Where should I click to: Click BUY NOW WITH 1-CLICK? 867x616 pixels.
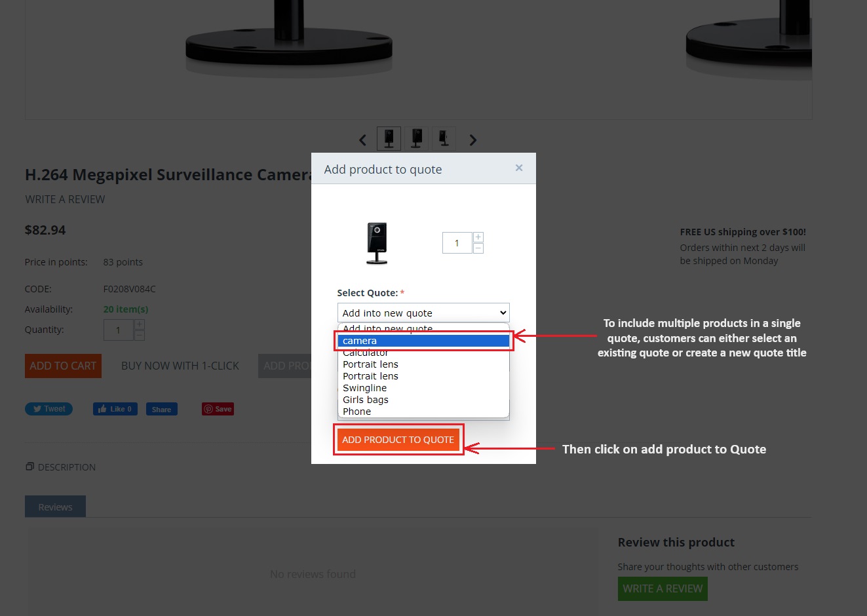180,366
